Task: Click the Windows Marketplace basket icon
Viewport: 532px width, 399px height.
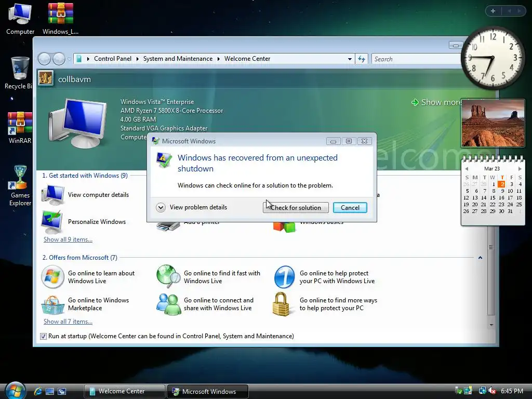Action: click(52, 304)
